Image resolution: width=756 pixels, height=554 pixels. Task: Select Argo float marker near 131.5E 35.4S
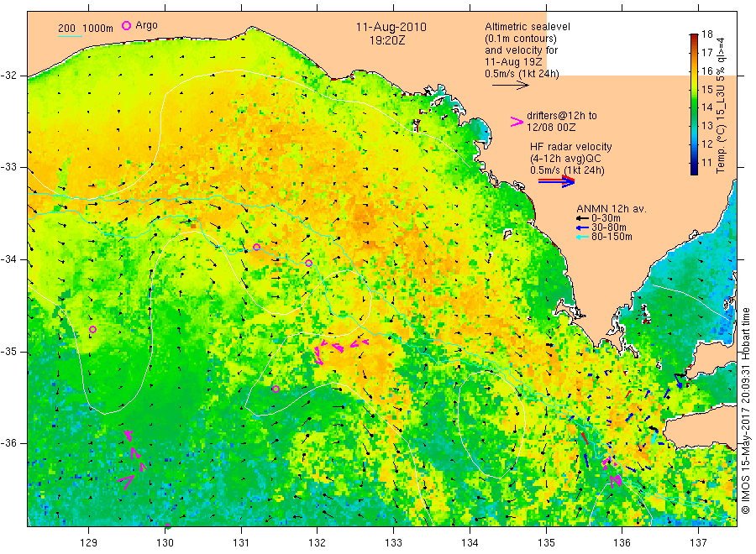(276, 389)
